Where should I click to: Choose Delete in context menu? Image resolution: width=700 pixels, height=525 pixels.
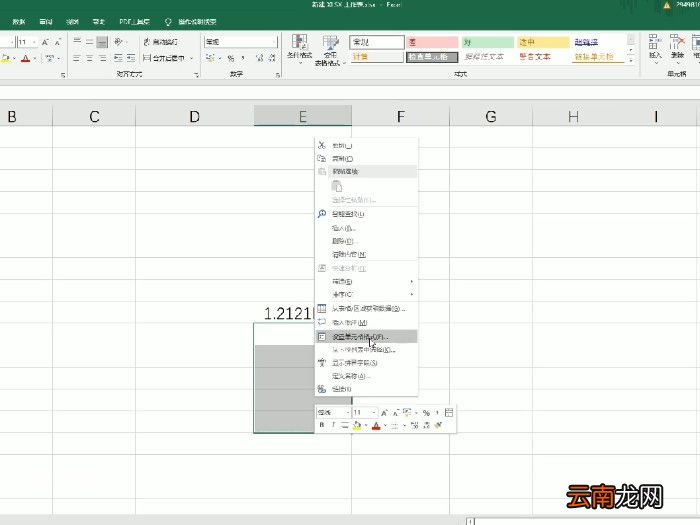(x=366, y=241)
